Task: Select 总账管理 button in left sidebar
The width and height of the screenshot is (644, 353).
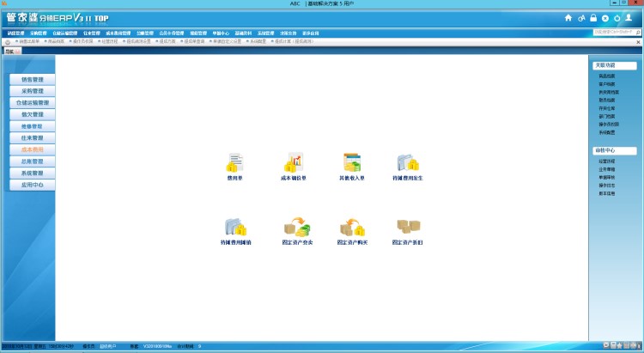Action: pyautogui.click(x=32, y=161)
